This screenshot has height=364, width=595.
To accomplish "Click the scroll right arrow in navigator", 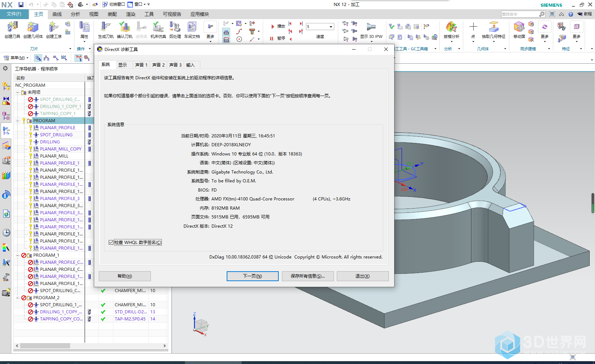I will [164, 346].
